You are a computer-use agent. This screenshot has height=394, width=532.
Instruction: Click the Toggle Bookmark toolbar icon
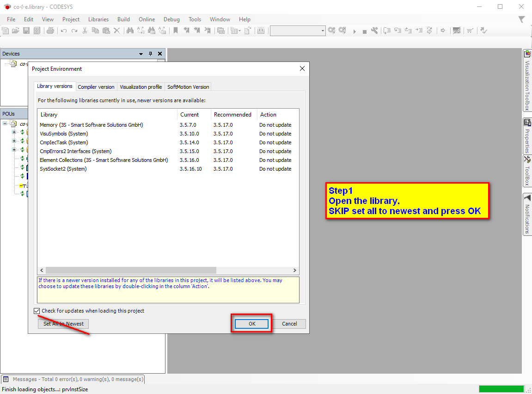coord(176,31)
